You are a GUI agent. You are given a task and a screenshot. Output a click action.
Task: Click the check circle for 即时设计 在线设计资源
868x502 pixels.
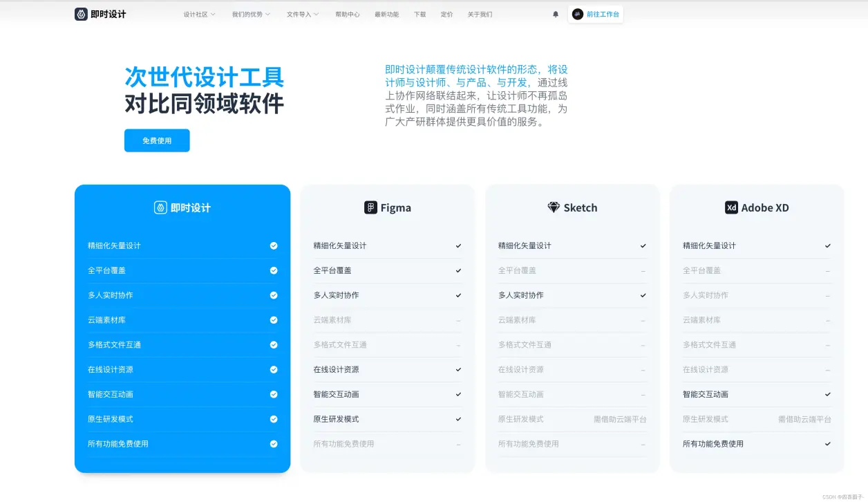[274, 369]
